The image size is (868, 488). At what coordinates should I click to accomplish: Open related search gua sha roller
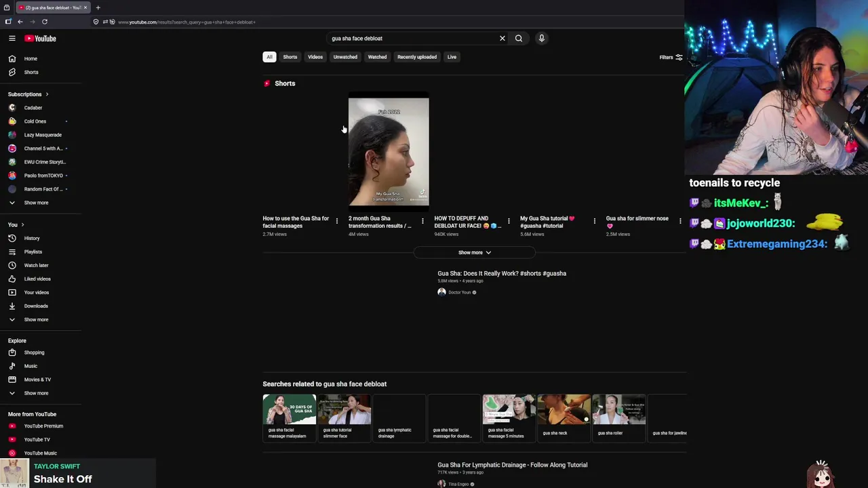tap(619, 418)
